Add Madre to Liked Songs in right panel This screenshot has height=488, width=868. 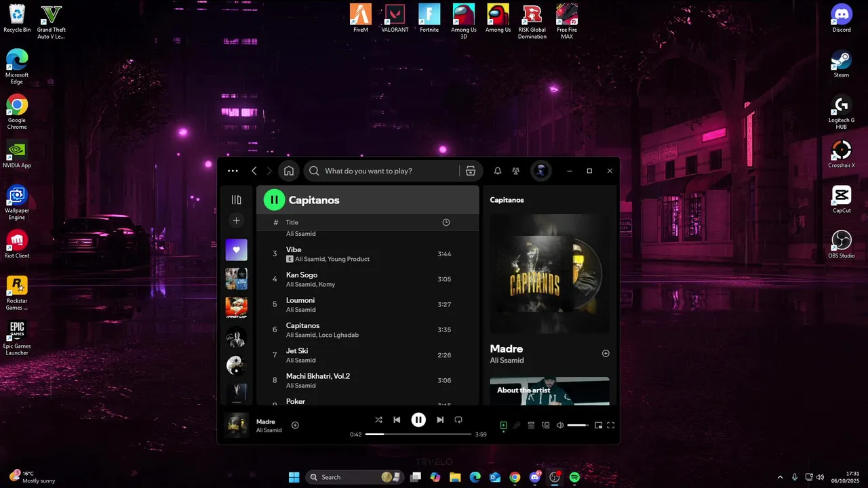tap(606, 353)
